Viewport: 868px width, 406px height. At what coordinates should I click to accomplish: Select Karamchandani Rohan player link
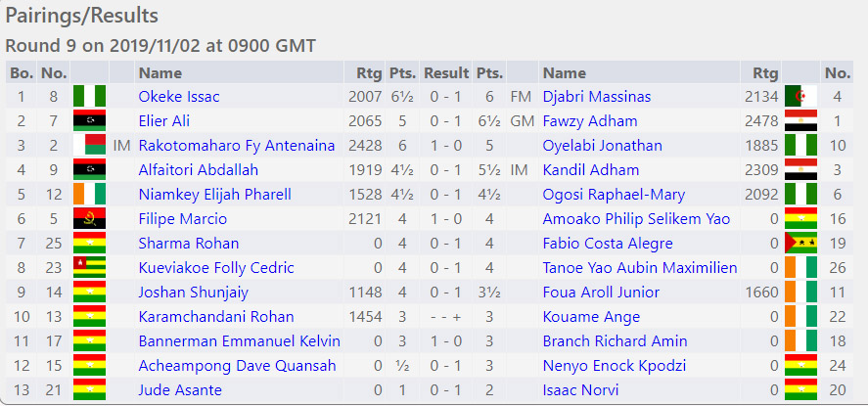[x=216, y=317]
